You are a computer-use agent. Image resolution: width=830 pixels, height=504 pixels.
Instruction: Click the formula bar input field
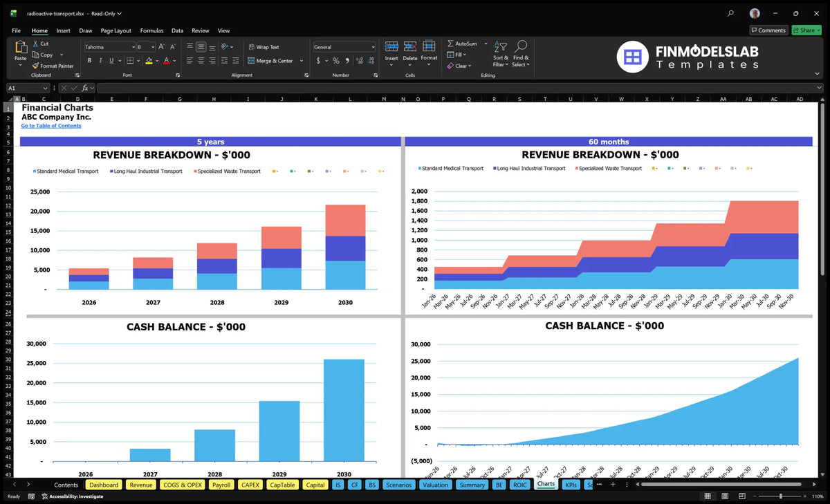[x=460, y=88]
